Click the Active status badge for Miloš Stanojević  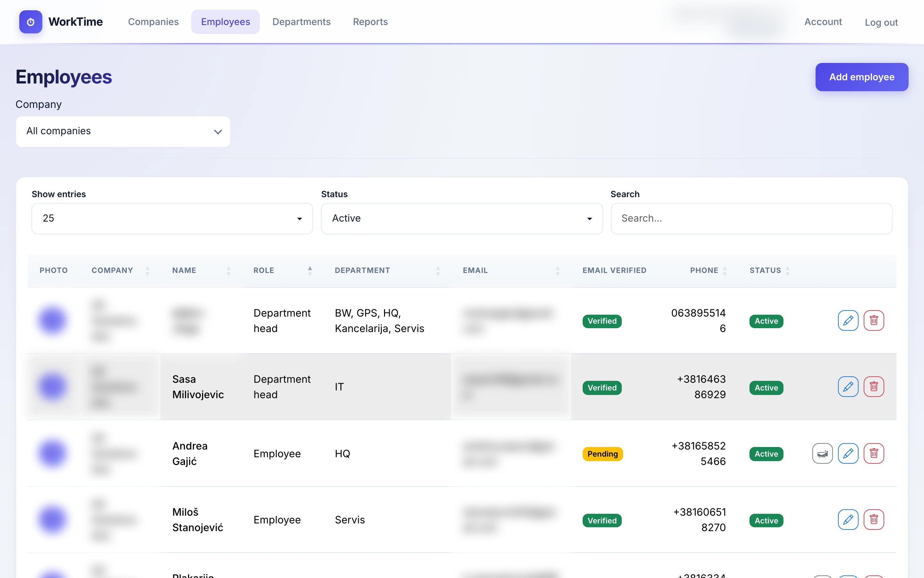tap(766, 520)
